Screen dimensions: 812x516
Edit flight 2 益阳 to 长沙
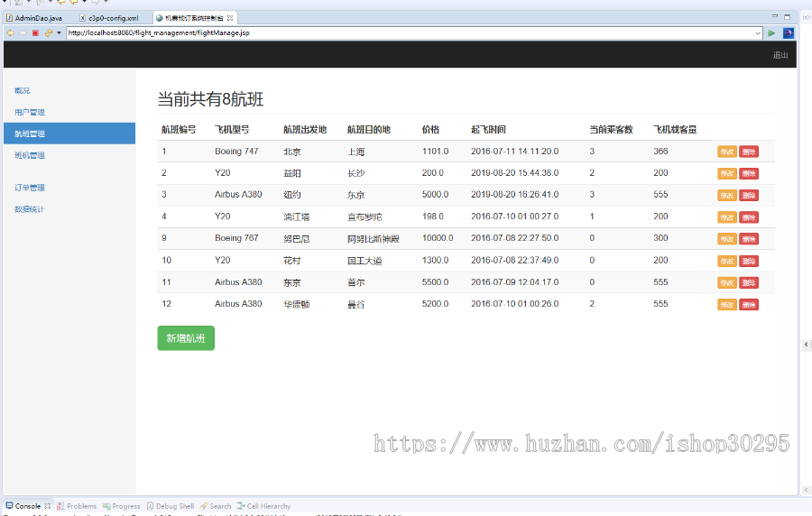click(x=727, y=173)
